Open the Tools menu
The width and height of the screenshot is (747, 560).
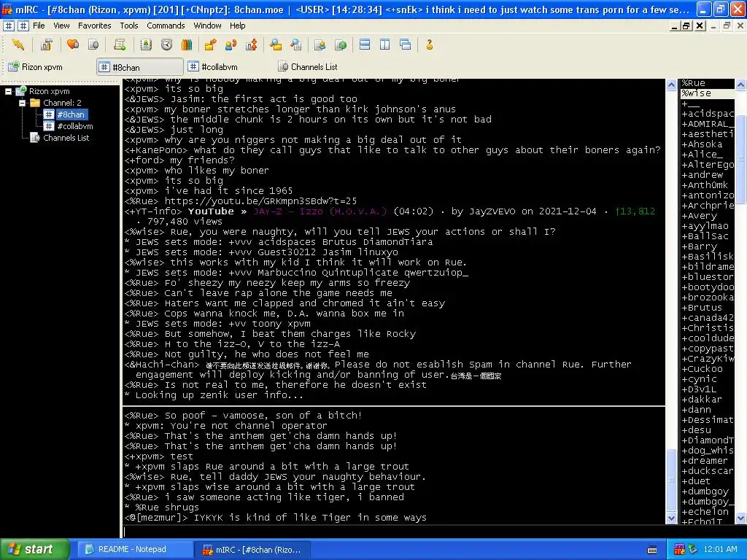(128, 26)
